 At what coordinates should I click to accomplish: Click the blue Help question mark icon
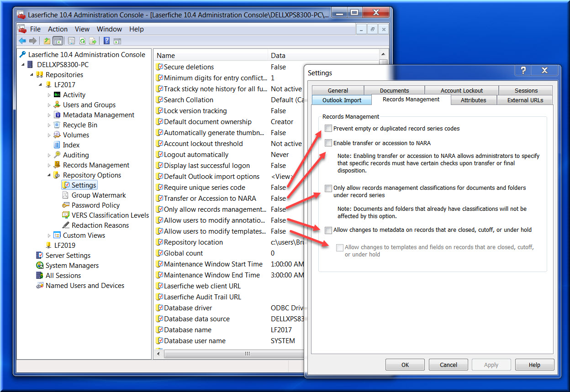[106, 41]
